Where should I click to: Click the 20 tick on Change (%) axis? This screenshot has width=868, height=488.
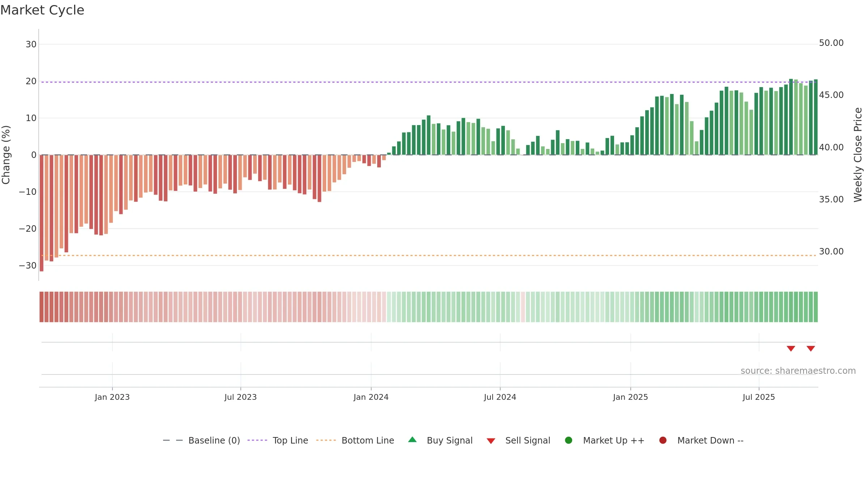tap(31, 81)
